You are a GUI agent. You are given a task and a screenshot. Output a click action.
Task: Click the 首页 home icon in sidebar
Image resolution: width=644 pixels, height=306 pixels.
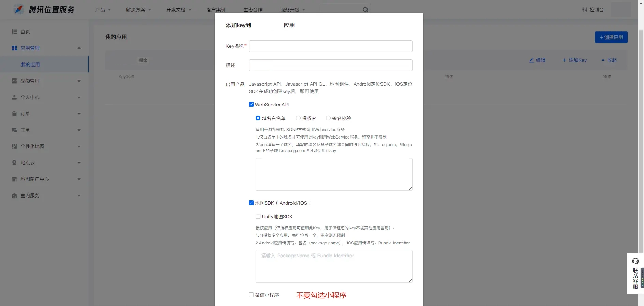click(x=14, y=32)
